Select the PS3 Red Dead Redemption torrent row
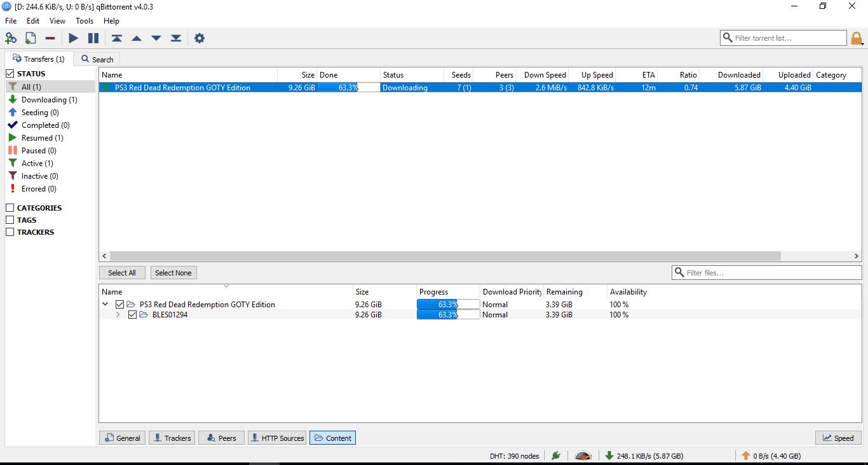Viewport: 868px width, 465px height. (x=480, y=88)
